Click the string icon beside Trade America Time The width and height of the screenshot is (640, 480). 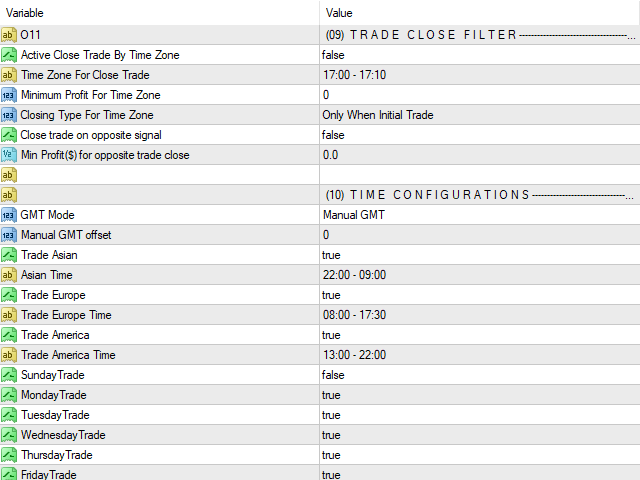tap(9, 355)
